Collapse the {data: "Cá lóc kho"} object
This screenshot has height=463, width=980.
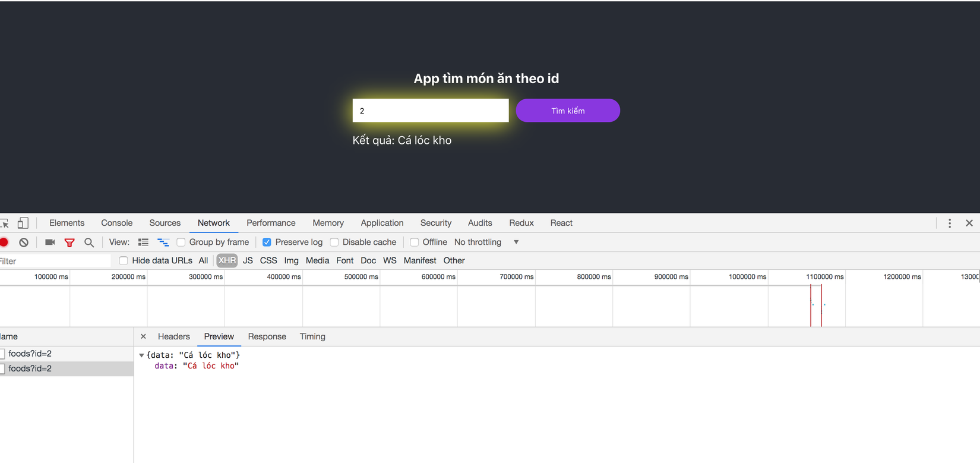(x=141, y=355)
